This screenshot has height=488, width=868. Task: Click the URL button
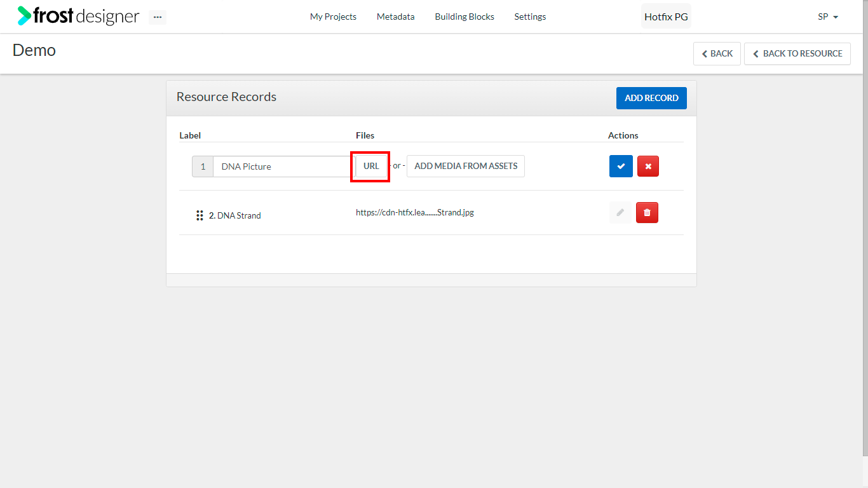371,166
